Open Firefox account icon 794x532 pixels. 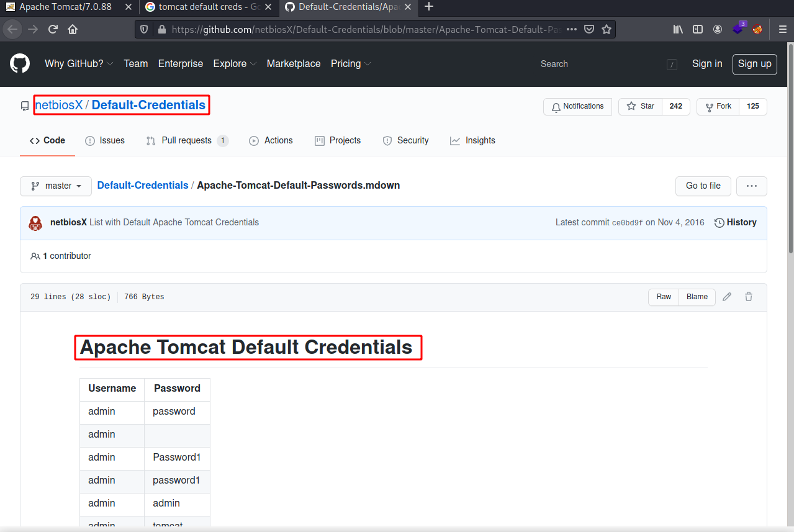(718, 29)
